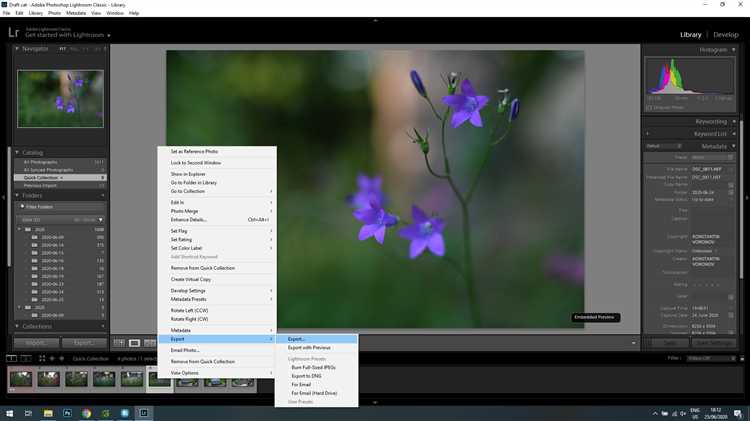Open the File menu
This screenshot has width=750, height=421.
(x=6, y=13)
